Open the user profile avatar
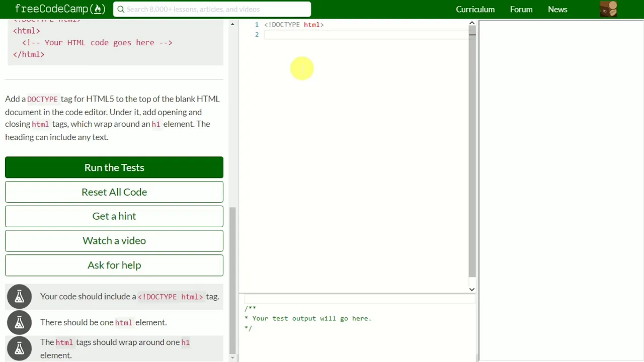Image resolution: width=644 pixels, height=362 pixels. pyautogui.click(x=608, y=9)
